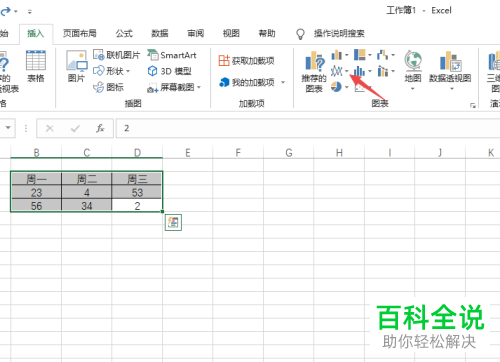Insert a 表格 table
This screenshot has width=500, height=362.
(36, 66)
